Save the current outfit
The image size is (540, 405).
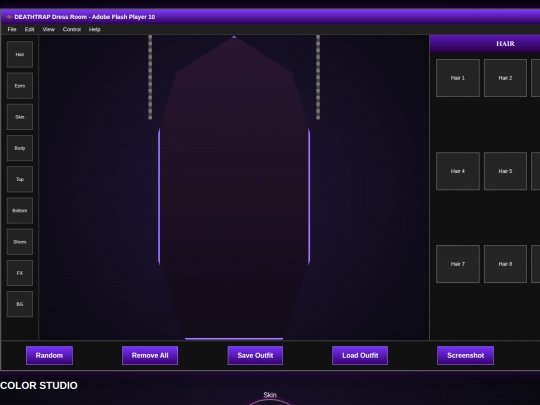pos(255,355)
